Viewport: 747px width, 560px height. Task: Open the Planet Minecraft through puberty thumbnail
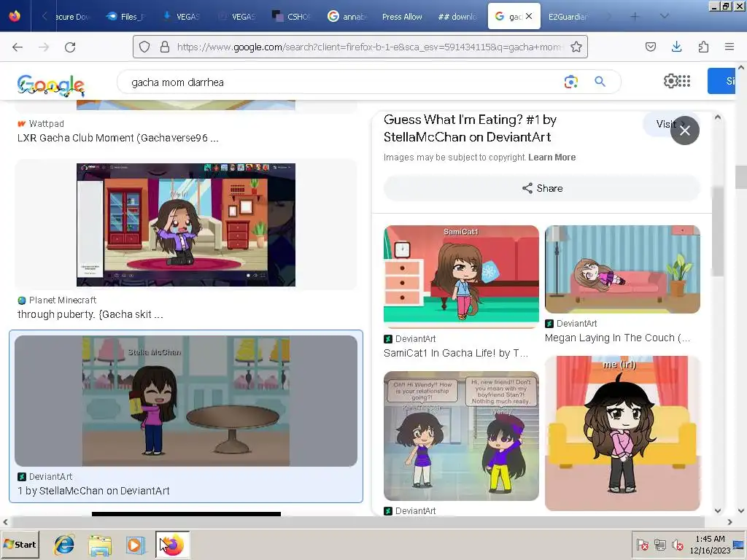pos(186,225)
